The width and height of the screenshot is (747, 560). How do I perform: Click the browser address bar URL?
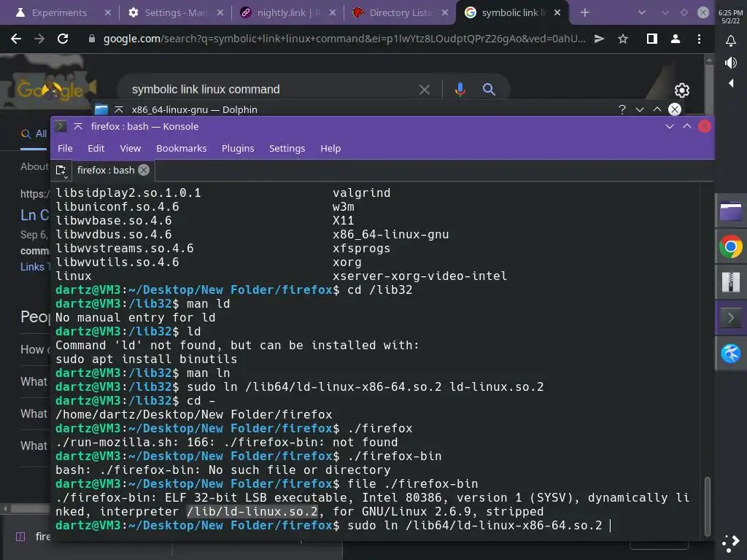click(344, 39)
